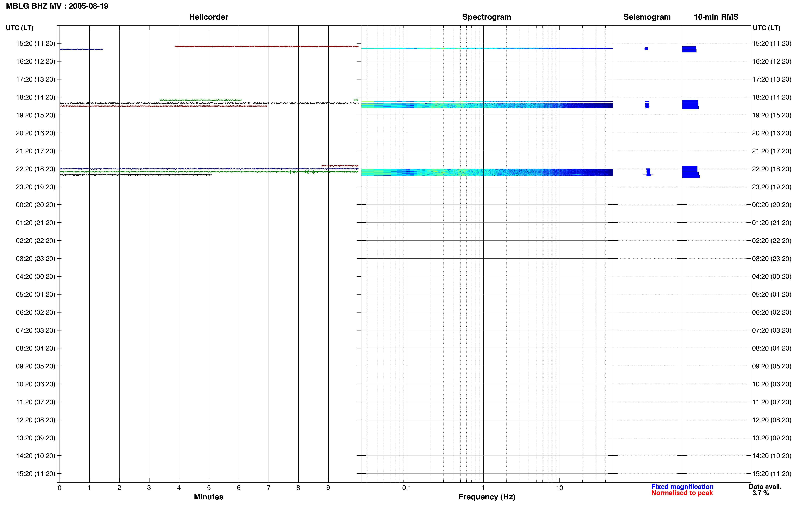The width and height of the screenshot is (812, 508).
Task: Click the thin spectrogram band below 15:20
Action: 487,49
